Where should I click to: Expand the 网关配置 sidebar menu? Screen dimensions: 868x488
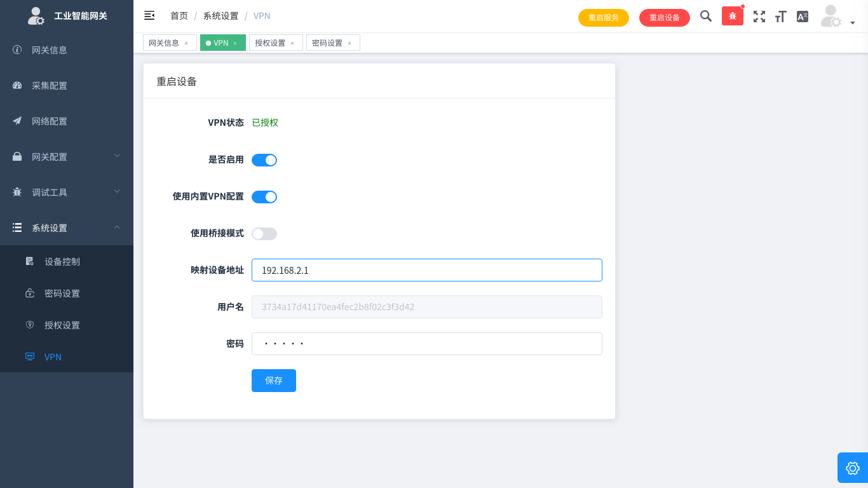[x=67, y=157]
